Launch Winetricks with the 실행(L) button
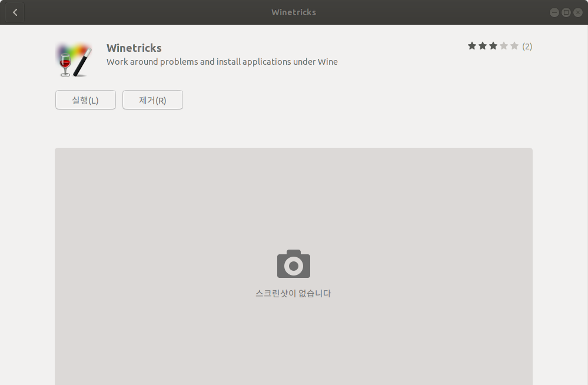Screen dimensions: 588x385 (85, 100)
